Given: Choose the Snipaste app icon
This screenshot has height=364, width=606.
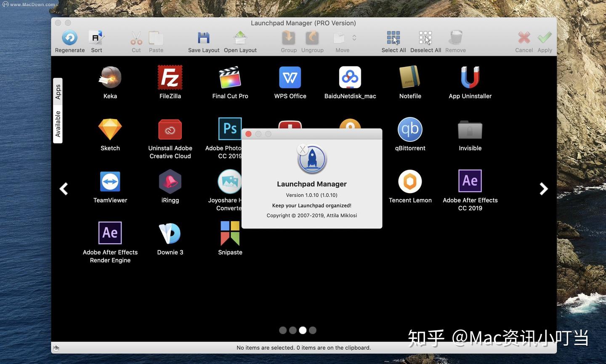Looking at the screenshot, I should click(230, 234).
